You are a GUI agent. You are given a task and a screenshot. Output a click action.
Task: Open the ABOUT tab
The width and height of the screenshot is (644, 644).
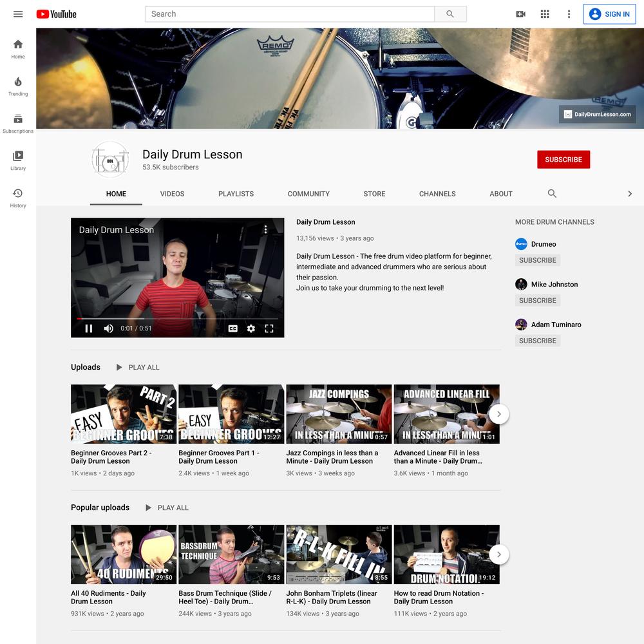pos(500,194)
